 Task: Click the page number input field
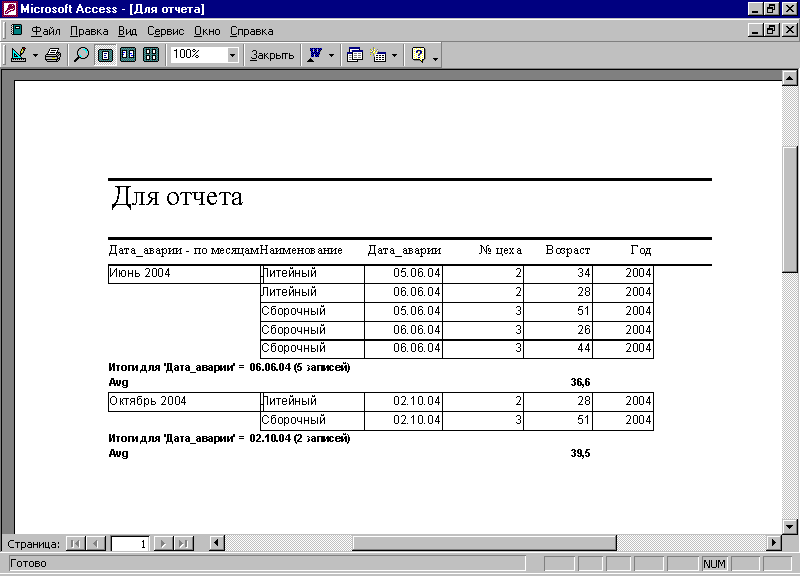point(130,544)
